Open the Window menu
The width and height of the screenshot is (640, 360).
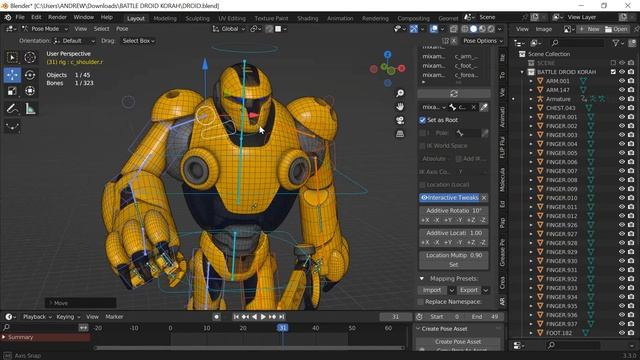pos(84,18)
